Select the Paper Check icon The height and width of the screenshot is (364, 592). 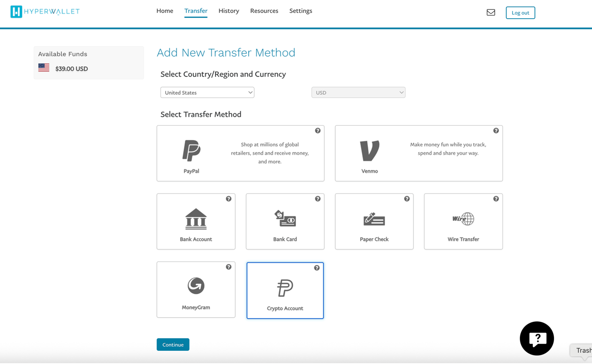[374, 219]
